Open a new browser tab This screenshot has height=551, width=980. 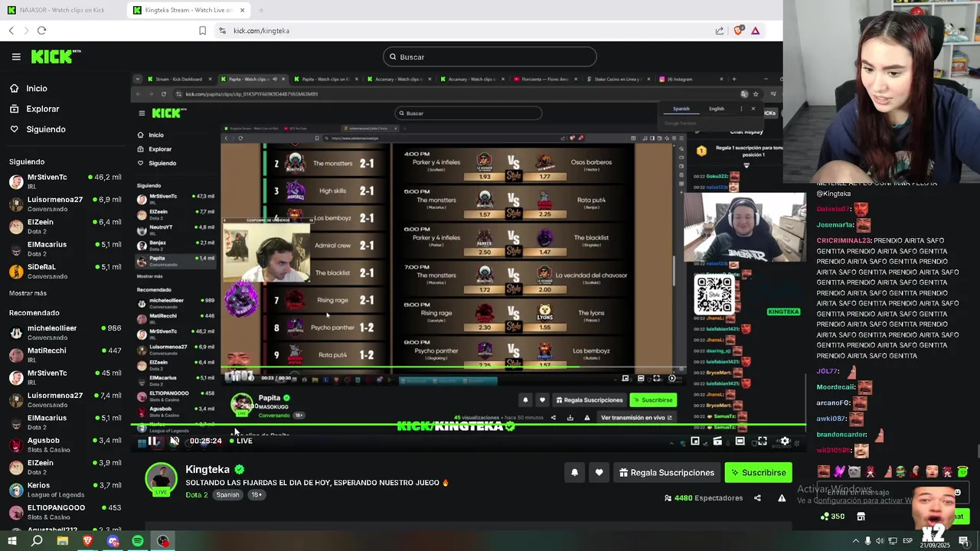click(261, 10)
